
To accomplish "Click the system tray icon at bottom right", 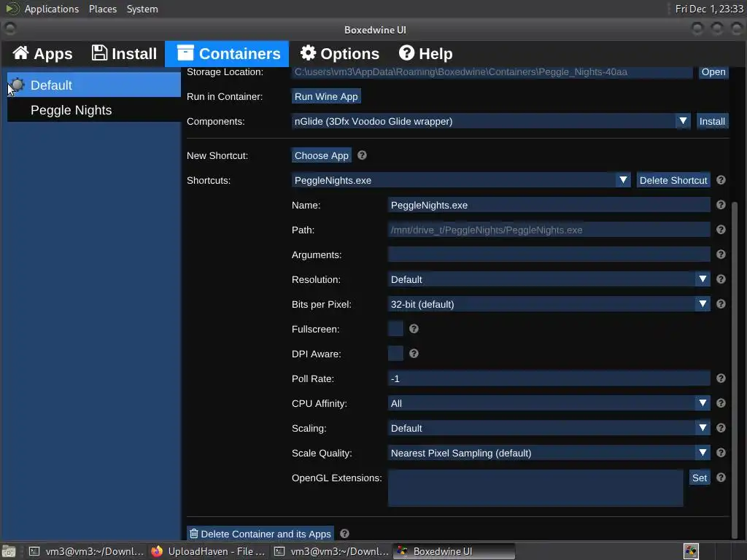I will pos(691,551).
